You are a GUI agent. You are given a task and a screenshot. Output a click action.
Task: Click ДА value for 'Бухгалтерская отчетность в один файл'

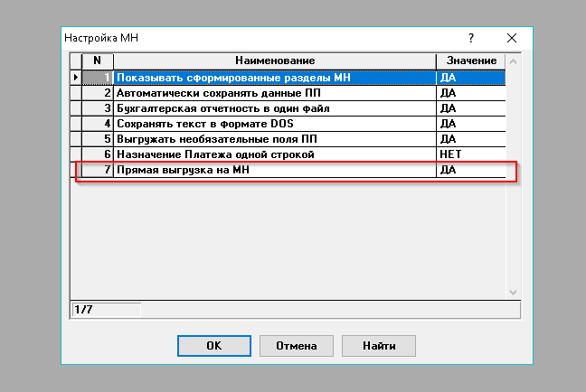(471, 108)
